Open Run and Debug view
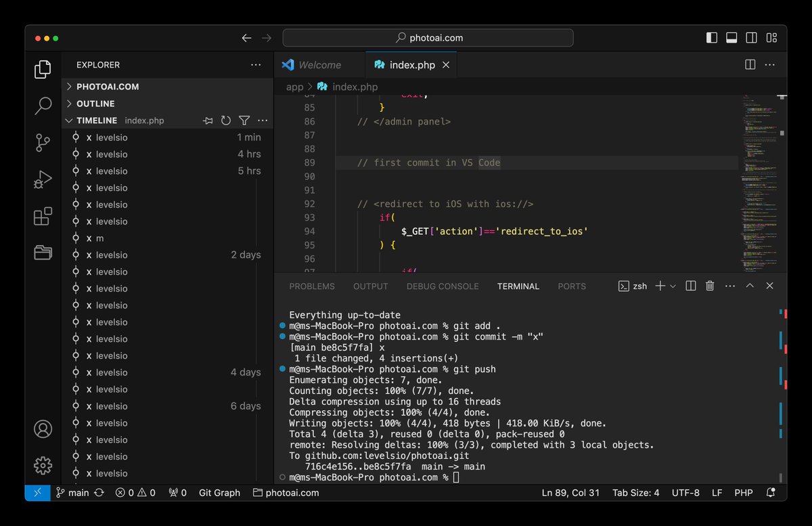The height and width of the screenshot is (526, 812). tap(43, 179)
